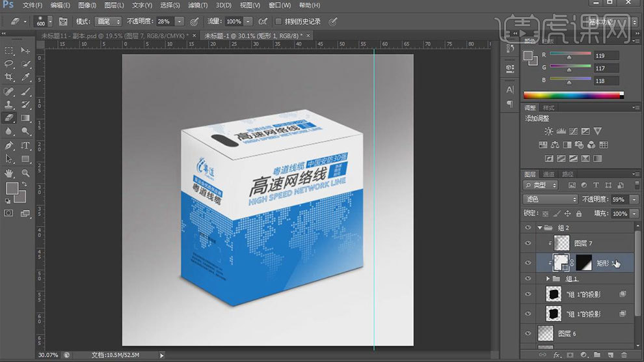
Task: Select the Rectangular Marquee tool
Action: point(8,51)
